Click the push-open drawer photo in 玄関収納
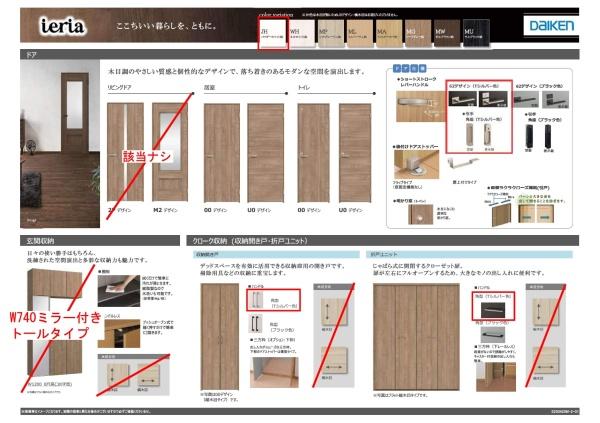This screenshot has width=600, height=423. point(119,333)
